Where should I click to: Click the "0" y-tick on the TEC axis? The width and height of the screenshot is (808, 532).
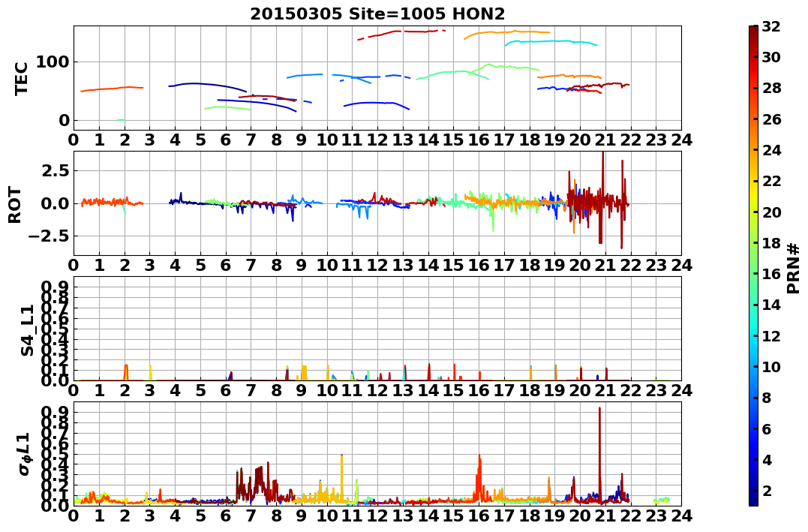click(63, 120)
